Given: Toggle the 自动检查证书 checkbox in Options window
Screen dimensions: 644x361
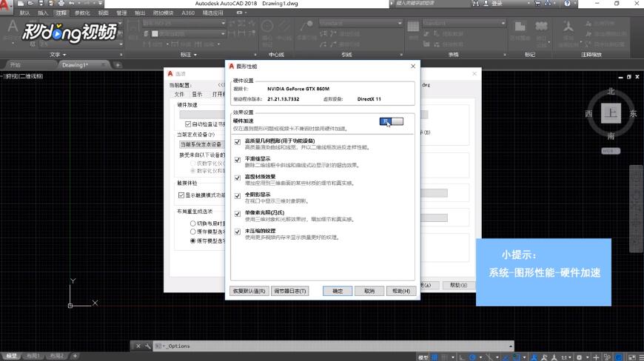Looking at the screenshot, I should [188, 124].
